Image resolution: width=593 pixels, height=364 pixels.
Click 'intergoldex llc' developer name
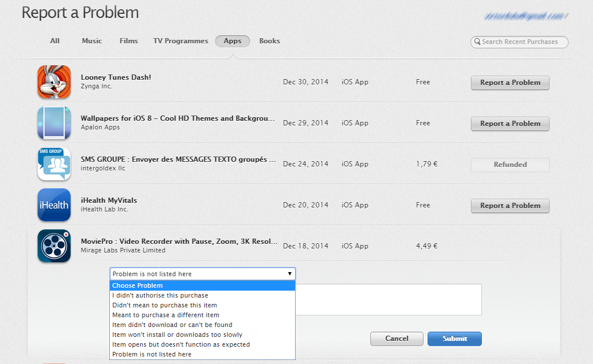point(103,168)
